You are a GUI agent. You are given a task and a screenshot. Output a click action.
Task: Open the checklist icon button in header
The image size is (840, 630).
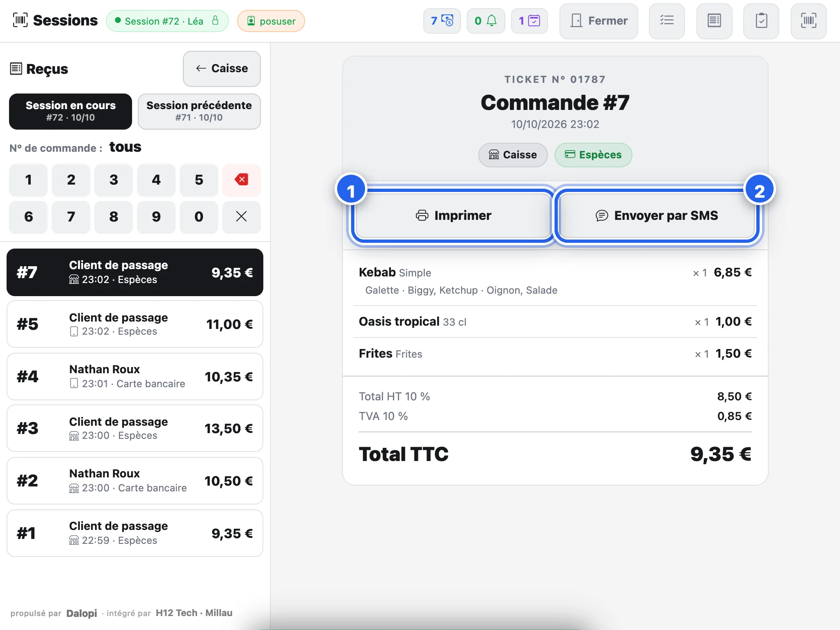(667, 21)
